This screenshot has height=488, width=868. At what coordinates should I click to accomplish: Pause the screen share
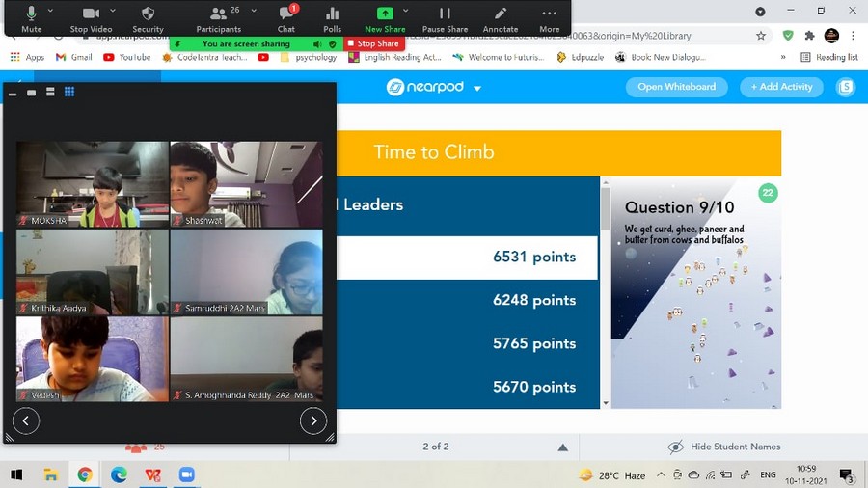point(445,14)
